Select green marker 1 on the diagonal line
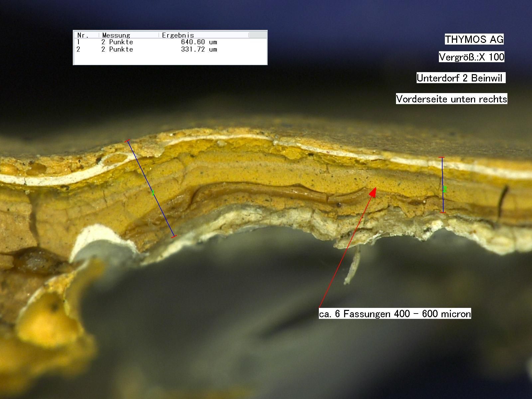The image size is (532, 399). [x=153, y=193]
